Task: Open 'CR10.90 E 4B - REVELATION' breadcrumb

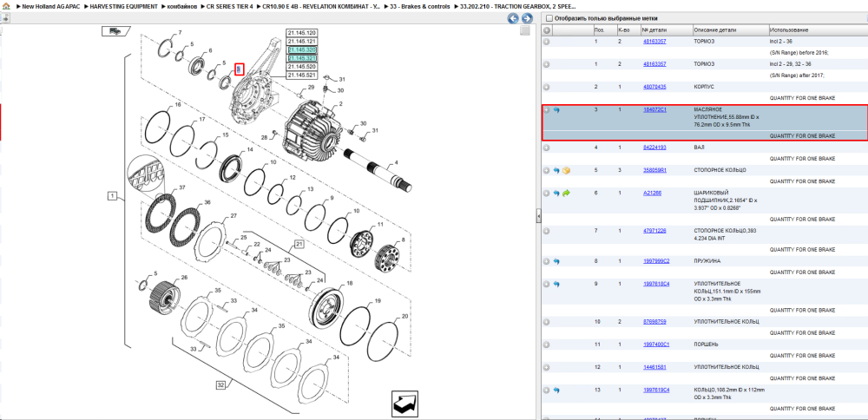Action: coord(322,6)
